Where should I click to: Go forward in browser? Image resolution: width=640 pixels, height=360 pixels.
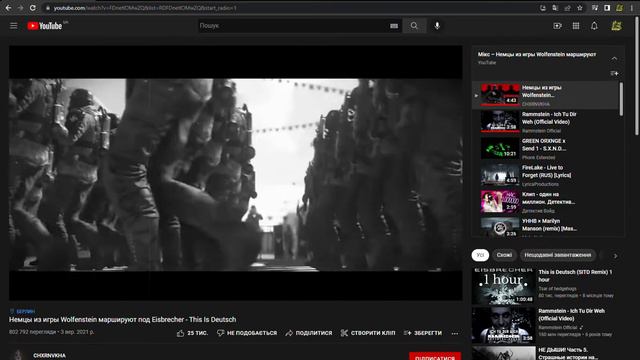point(20,8)
